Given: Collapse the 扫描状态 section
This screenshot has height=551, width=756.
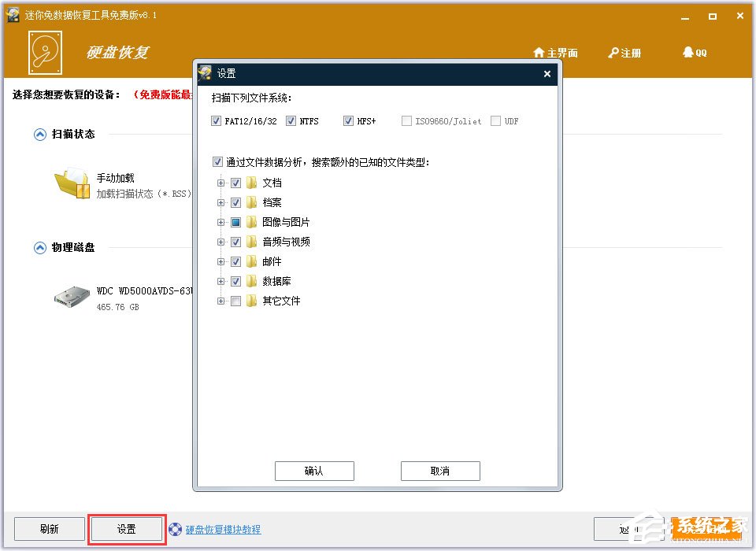Looking at the screenshot, I should point(39,134).
